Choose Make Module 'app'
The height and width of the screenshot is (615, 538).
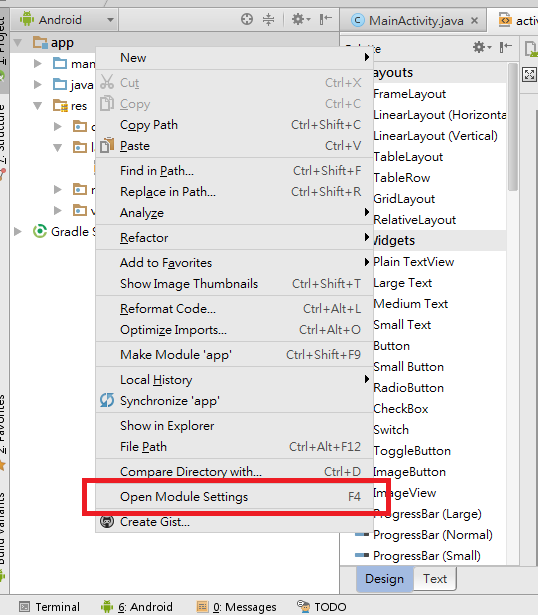click(x=234, y=355)
